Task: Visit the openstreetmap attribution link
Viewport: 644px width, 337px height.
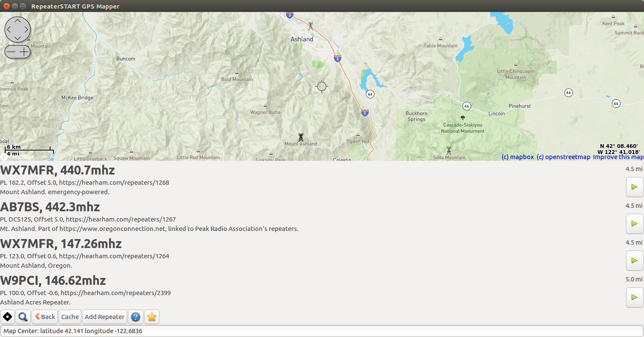Action: coord(563,157)
